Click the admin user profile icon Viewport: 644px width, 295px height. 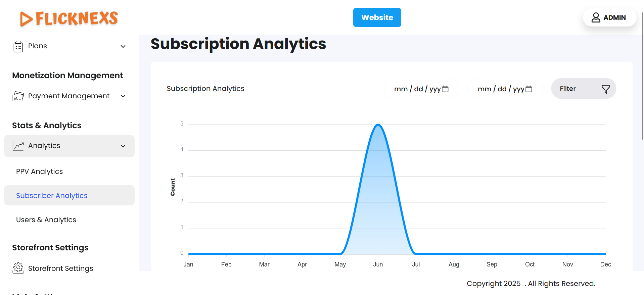coord(596,17)
